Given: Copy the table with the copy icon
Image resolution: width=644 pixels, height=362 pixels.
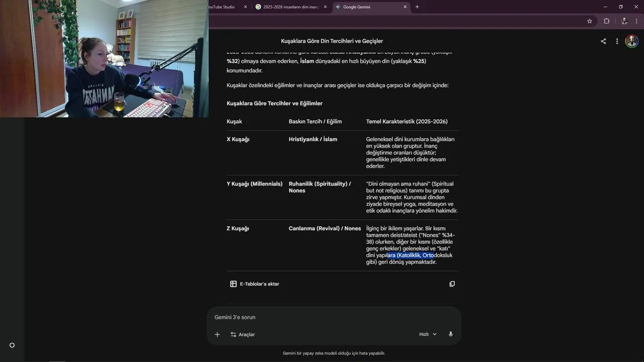Looking at the screenshot, I should [452, 284].
